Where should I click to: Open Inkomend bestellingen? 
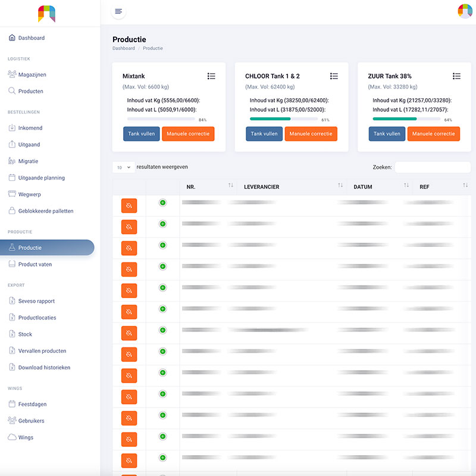click(x=26, y=128)
